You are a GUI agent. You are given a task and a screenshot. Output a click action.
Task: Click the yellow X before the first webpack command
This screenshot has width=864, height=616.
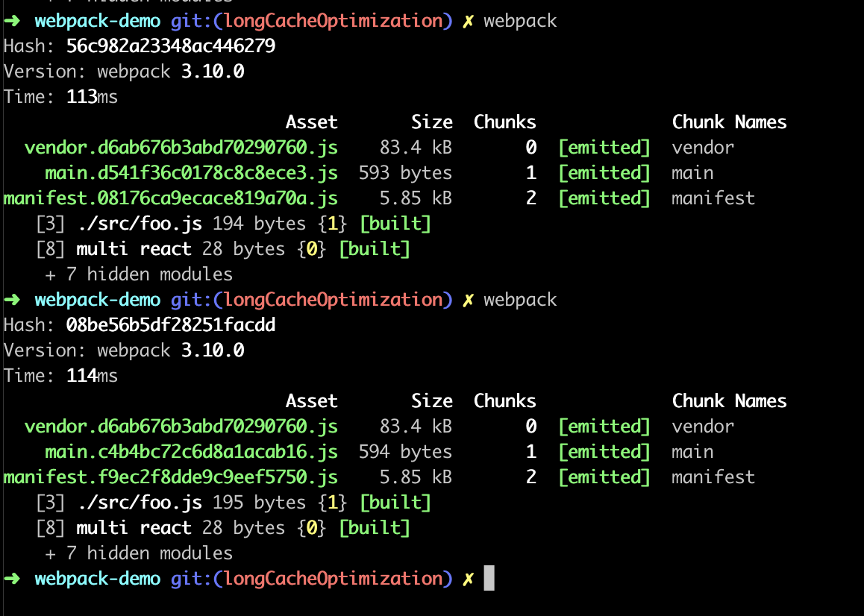(x=468, y=22)
